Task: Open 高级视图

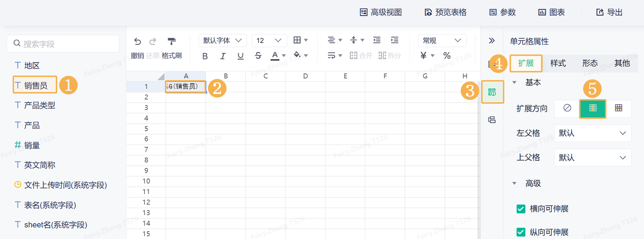Action: point(381,12)
